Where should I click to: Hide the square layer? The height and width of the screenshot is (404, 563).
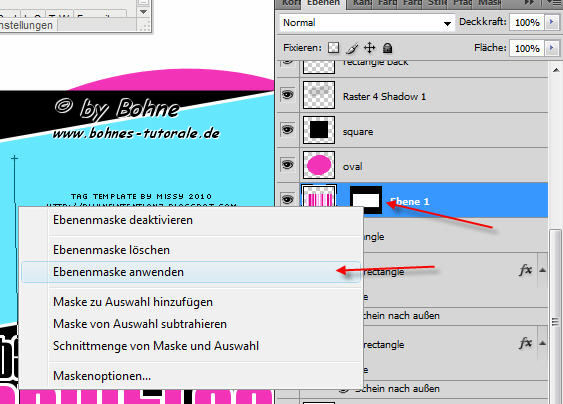(287, 130)
